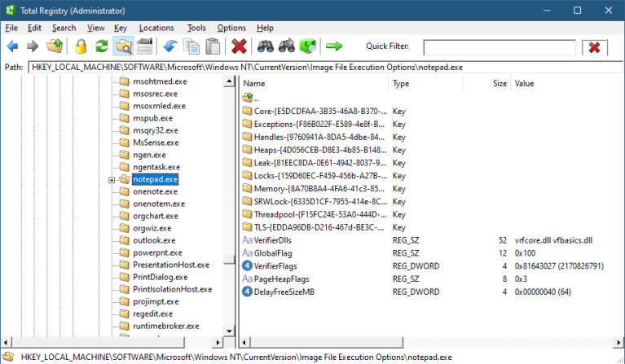Image resolution: width=625 pixels, height=364 pixels.
Task: Clear the Quick Filter with red X
Action: 594,48
